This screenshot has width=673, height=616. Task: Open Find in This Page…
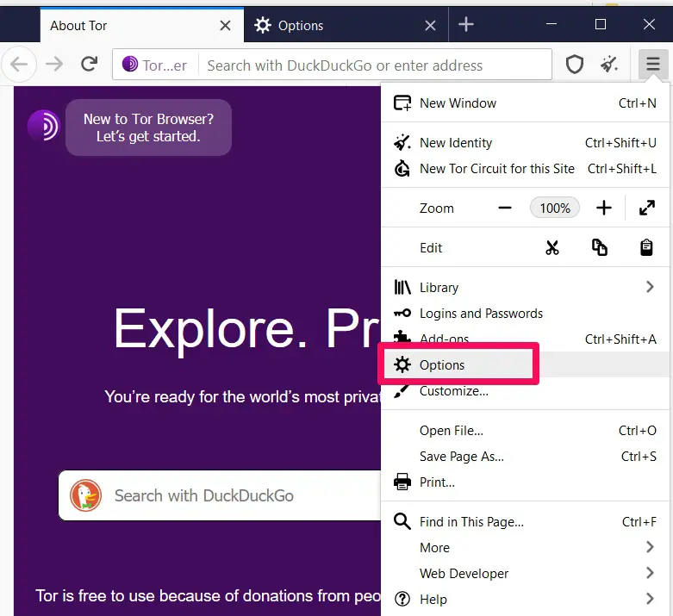tap(525, 522)
